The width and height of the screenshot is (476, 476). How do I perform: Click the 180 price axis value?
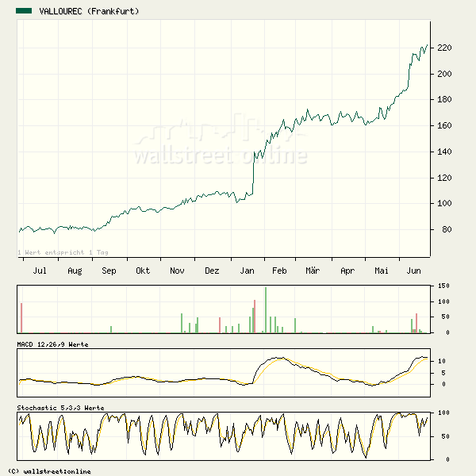[444, 99]
